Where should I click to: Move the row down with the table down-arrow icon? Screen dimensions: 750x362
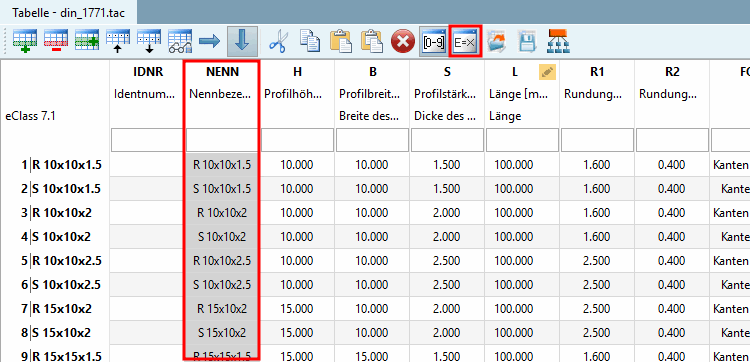pyautogui.click(x=149, y=42)
